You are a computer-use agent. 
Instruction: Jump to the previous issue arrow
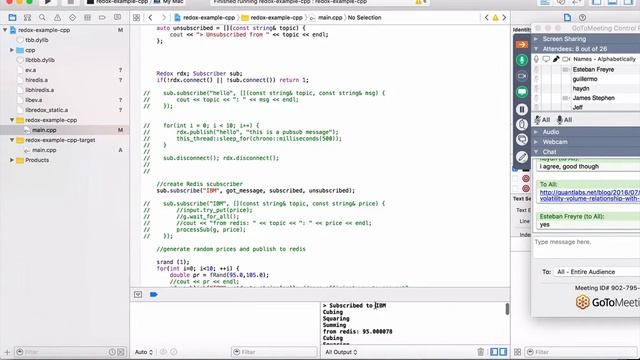(x=487, y=18)
